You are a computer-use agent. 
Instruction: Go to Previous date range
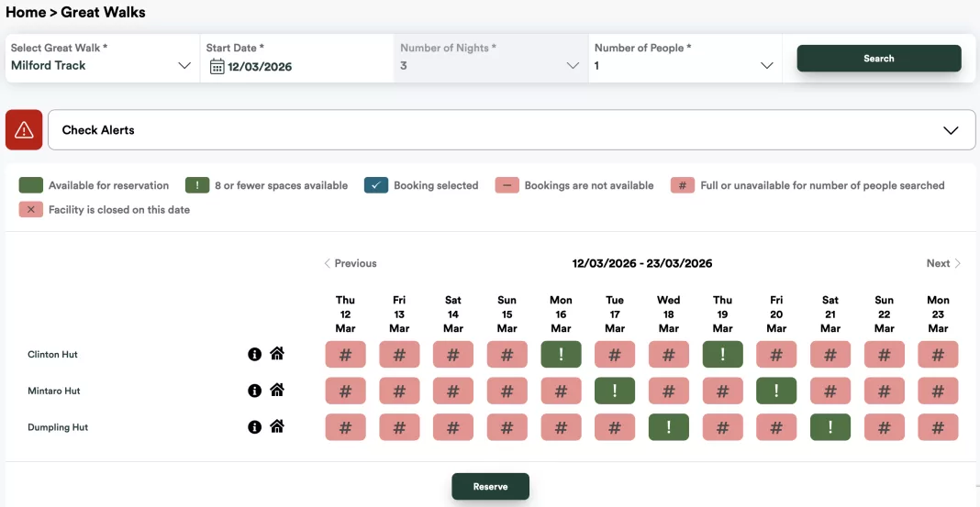point(350,263)
